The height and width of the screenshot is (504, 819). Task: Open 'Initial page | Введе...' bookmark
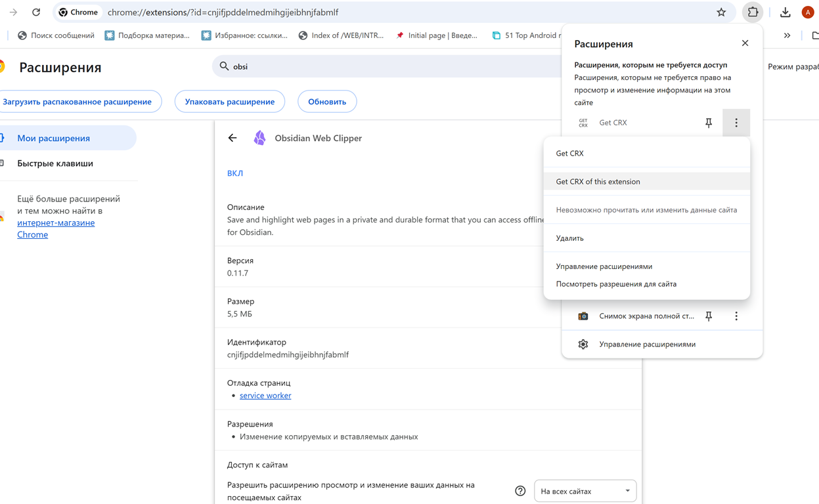pyautogui.click(x=436, y=35)
